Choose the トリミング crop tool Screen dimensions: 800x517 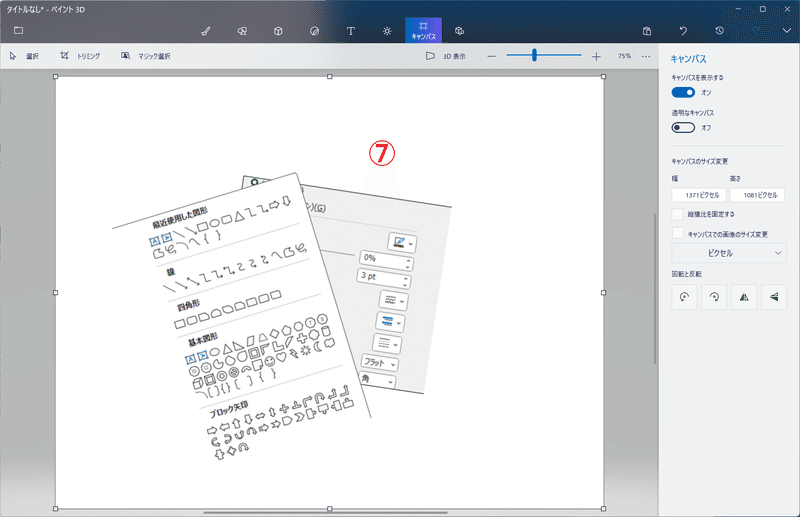[x=80, y=56]
